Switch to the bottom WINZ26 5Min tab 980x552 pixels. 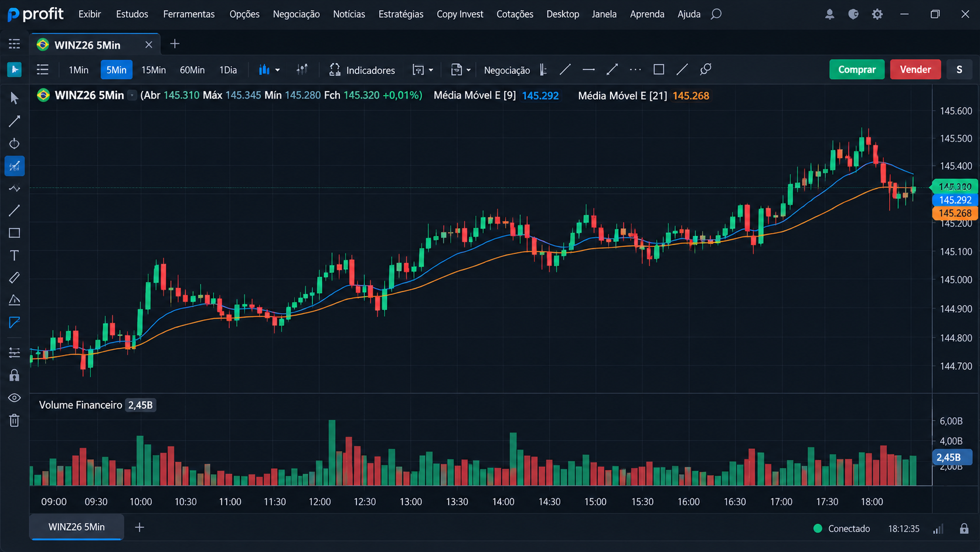click(x=77, y=527)
